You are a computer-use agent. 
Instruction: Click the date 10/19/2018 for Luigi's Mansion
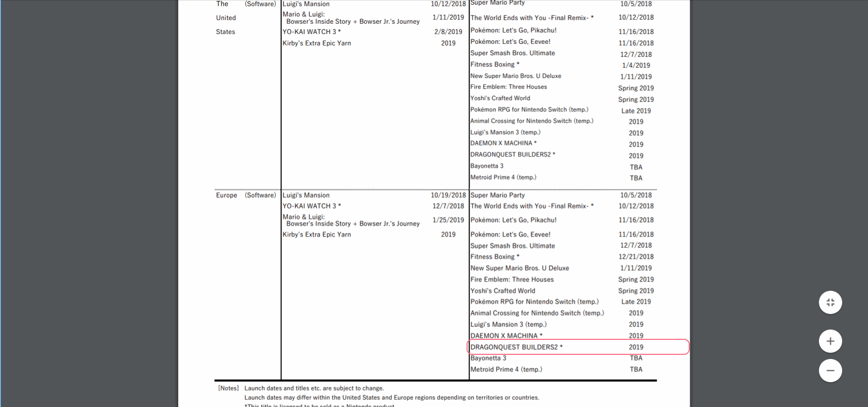(x=448, y=195)
